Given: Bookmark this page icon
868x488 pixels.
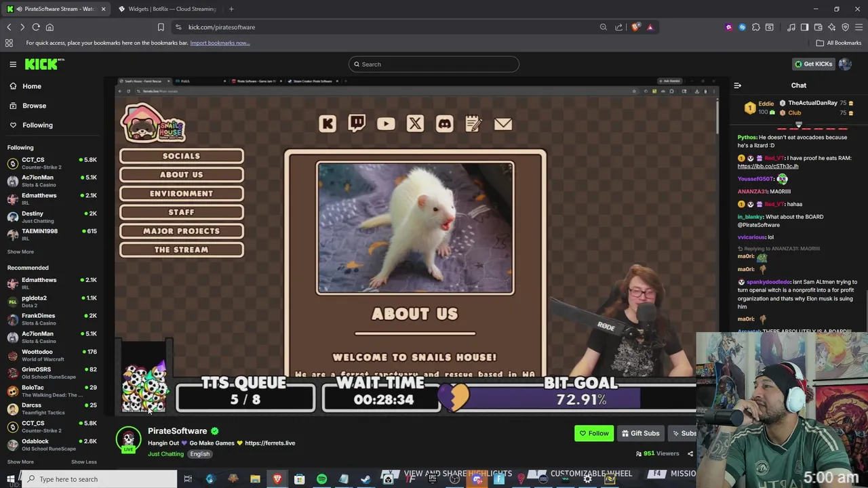Looking at the screenshot, I should click(161, 27).
